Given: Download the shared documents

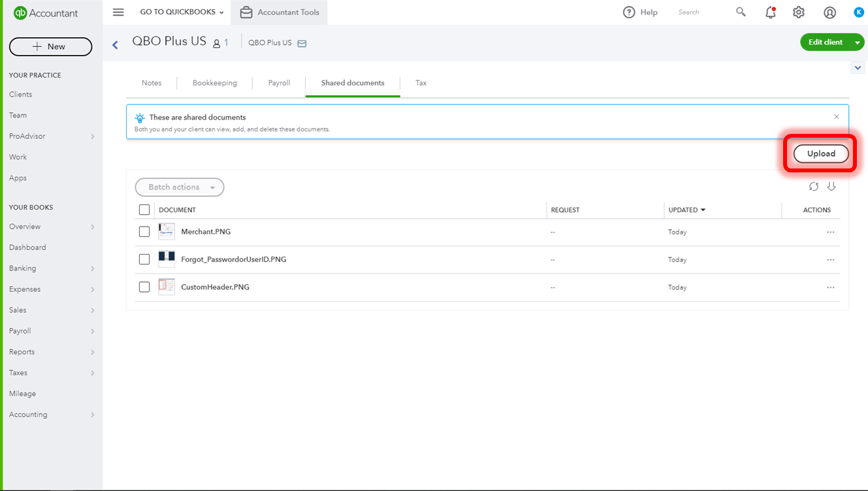Looking at the screenshot, I should 831,187.
